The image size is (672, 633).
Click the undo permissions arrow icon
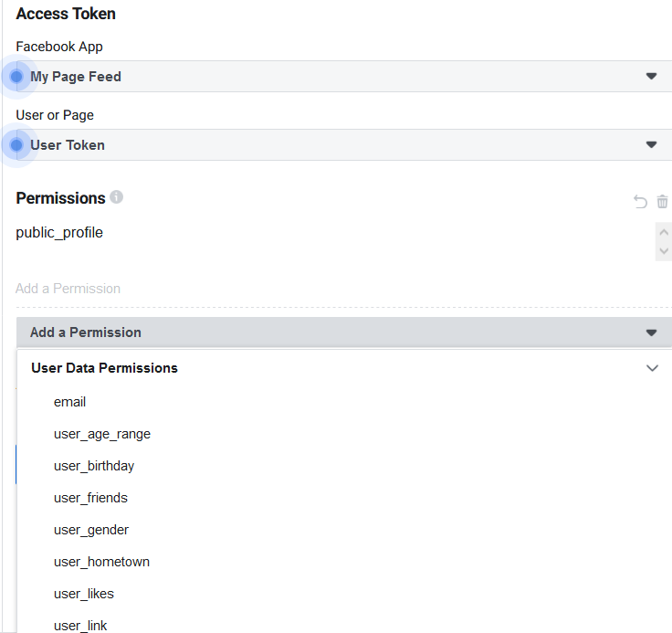coord(640,202)
